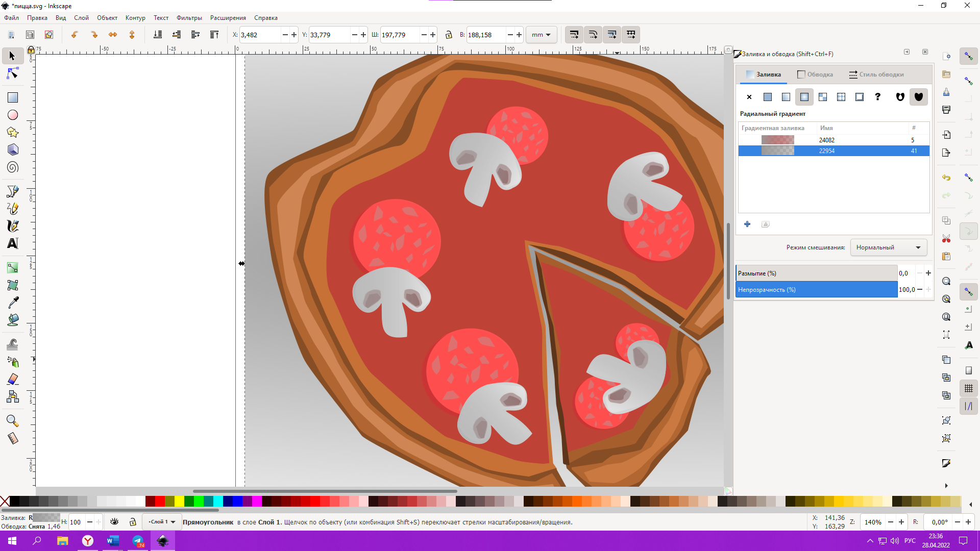Open the Объект menu
Image resolution: width=980 pixels, height=551 pixels.
107,18
